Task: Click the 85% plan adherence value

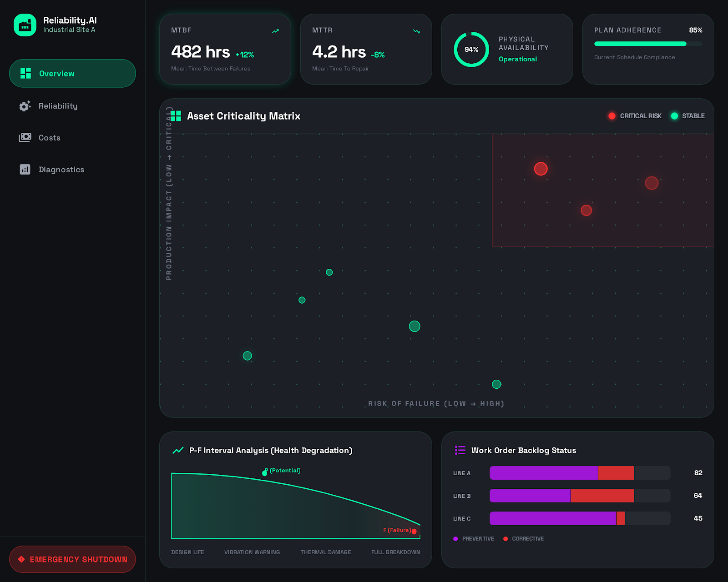Action: coord(696,30)
